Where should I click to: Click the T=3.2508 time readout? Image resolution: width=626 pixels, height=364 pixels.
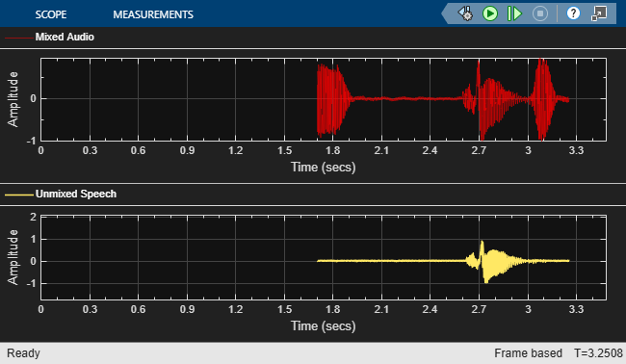(598, 353)
